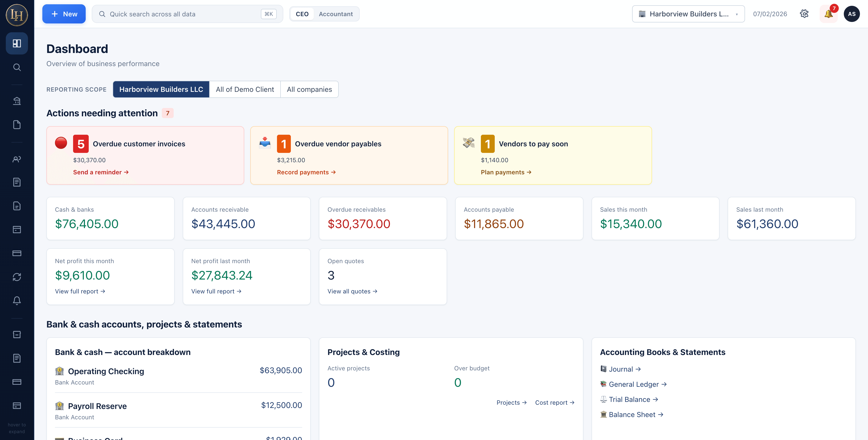Open the Cost report link

coord(555,403)
